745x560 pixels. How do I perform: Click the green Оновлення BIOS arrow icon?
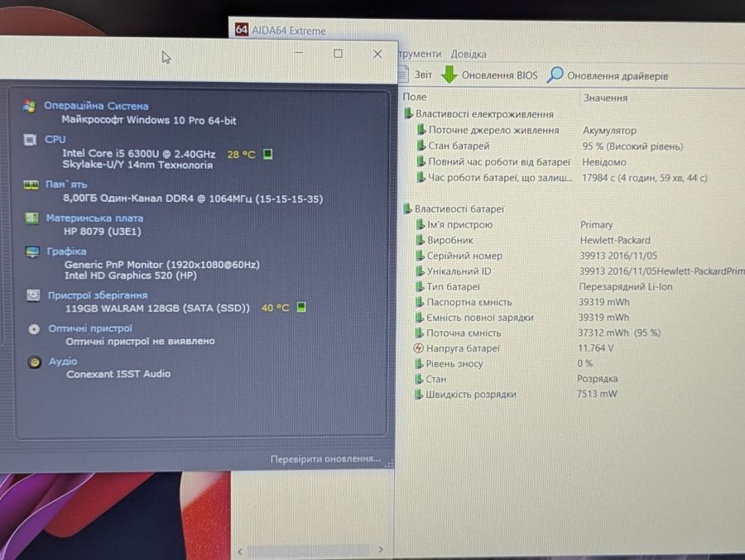(x=449, y=74)
